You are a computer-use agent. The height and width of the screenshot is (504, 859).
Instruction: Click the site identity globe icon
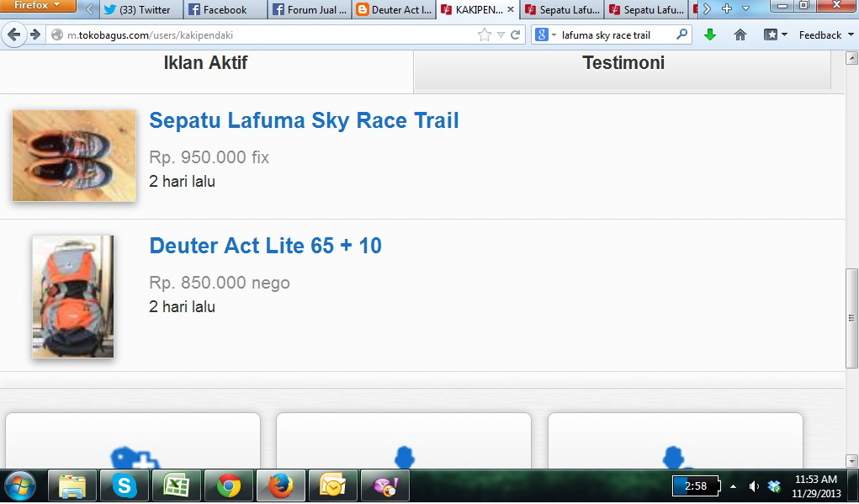[x=57, y=35]
